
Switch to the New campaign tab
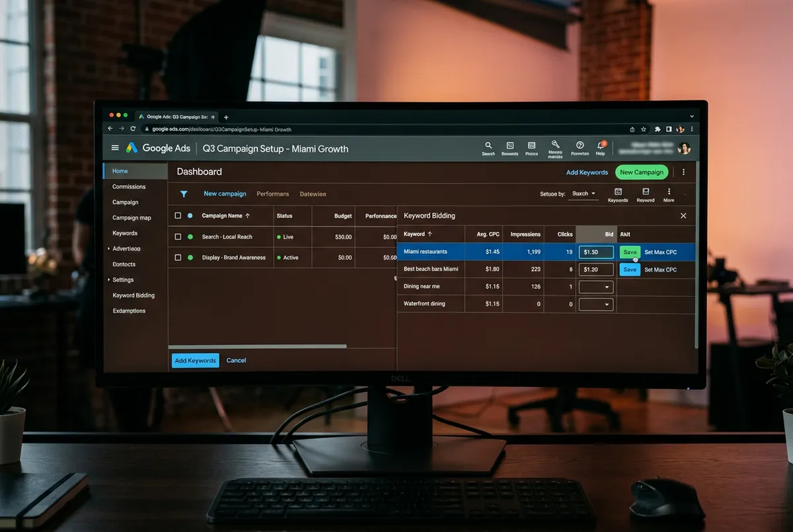[225, 194]
